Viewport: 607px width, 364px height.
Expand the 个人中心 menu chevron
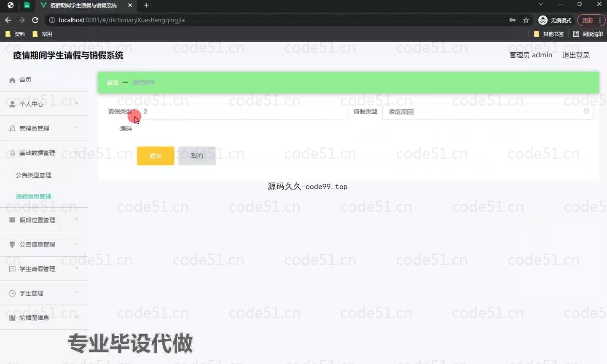point(77,103)
